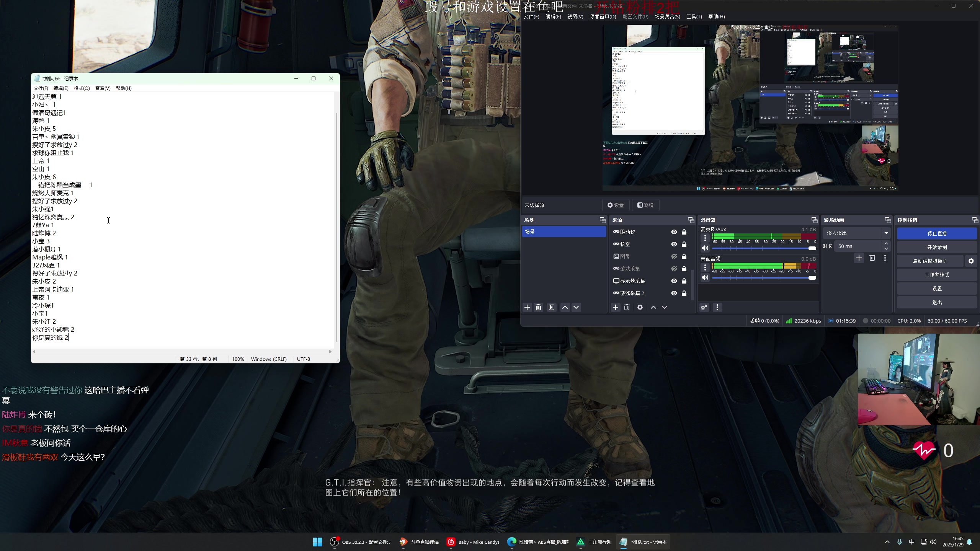Click the 停止直播 button
This screenshot has width=980, height=551.
(937, 233)
